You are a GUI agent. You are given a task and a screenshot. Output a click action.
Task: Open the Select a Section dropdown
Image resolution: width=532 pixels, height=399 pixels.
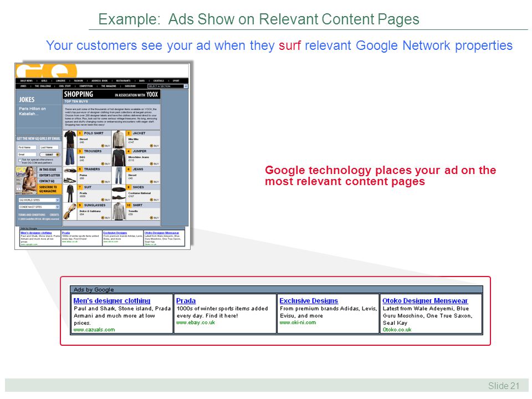point(167,86)
